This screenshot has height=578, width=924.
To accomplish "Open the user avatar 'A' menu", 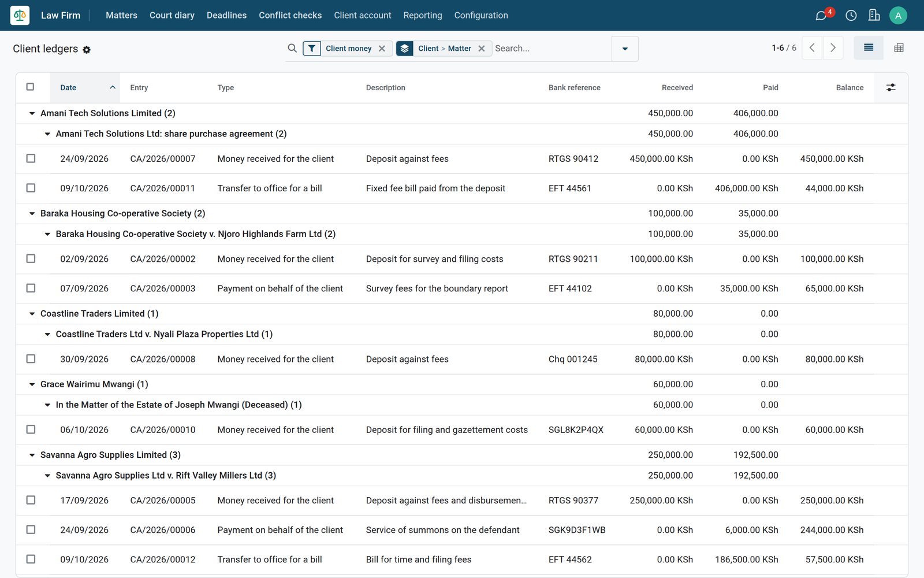I will click(x=898, y=16).
